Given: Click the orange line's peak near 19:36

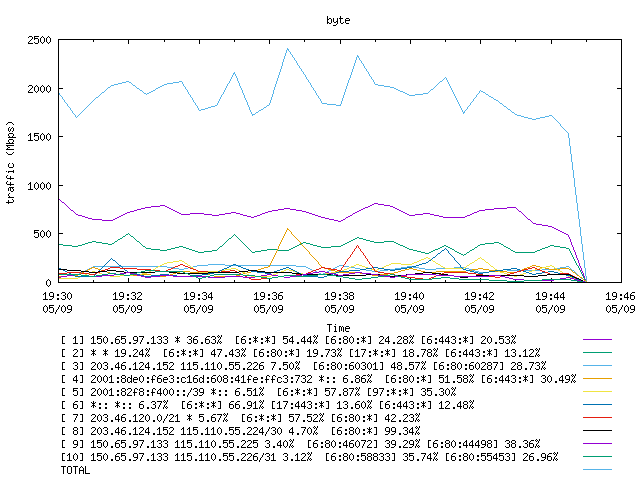Looking at the screenshot, I should click(x=288, y=229).
